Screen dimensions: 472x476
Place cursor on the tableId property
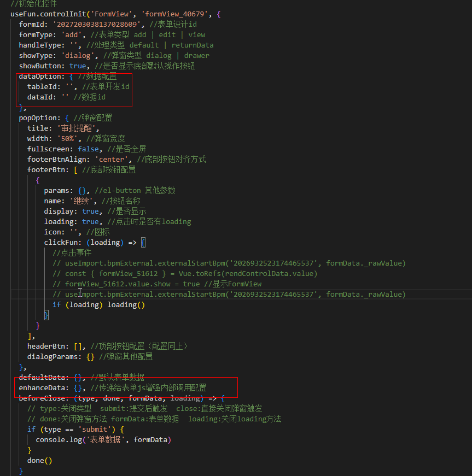coord(44,86)
